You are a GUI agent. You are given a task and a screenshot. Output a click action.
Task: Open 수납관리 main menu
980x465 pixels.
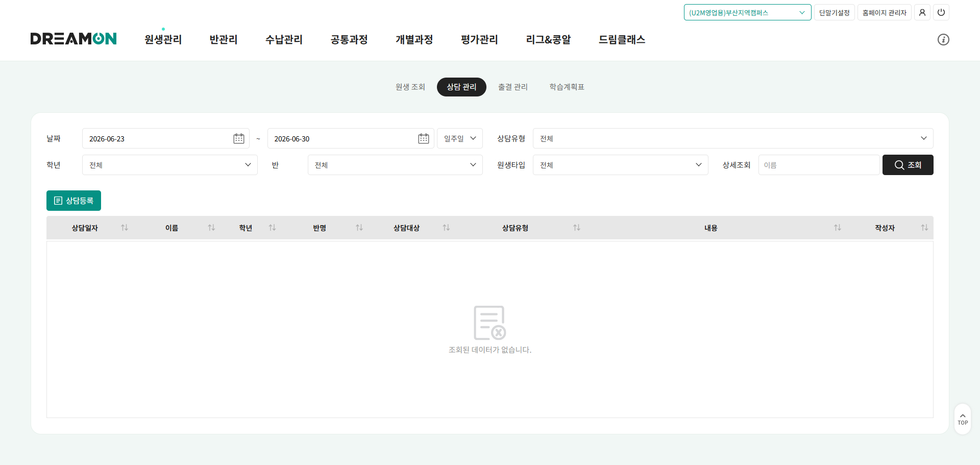tap(284, 39)
